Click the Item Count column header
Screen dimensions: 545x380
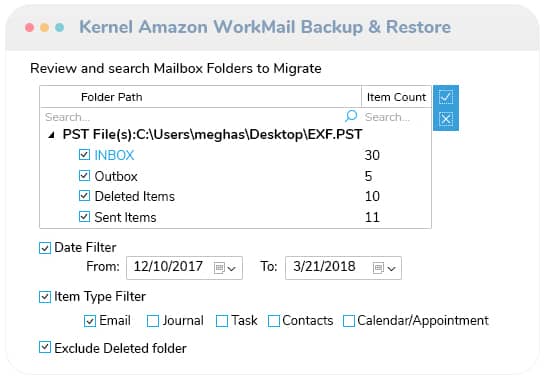click(396, 97)
